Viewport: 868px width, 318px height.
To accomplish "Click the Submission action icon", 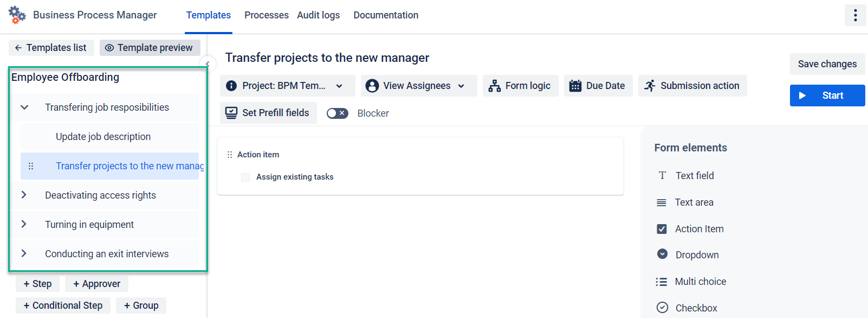I will coord(650,85).
